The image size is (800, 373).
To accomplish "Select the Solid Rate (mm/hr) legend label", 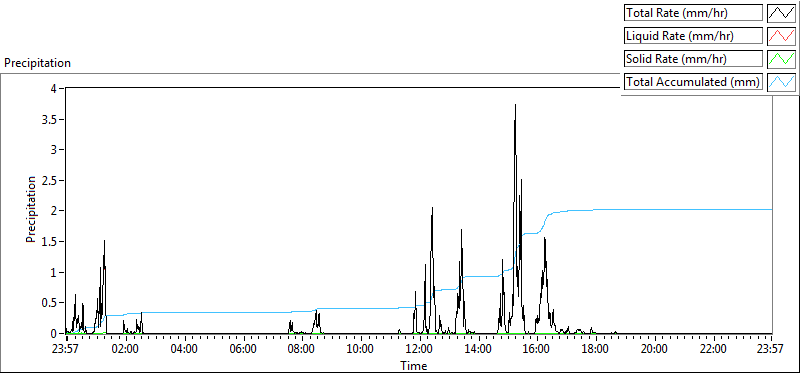I will coord(693,59).
